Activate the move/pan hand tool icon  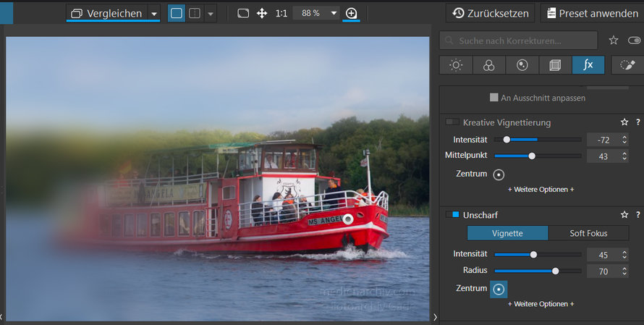click(262, 13)
